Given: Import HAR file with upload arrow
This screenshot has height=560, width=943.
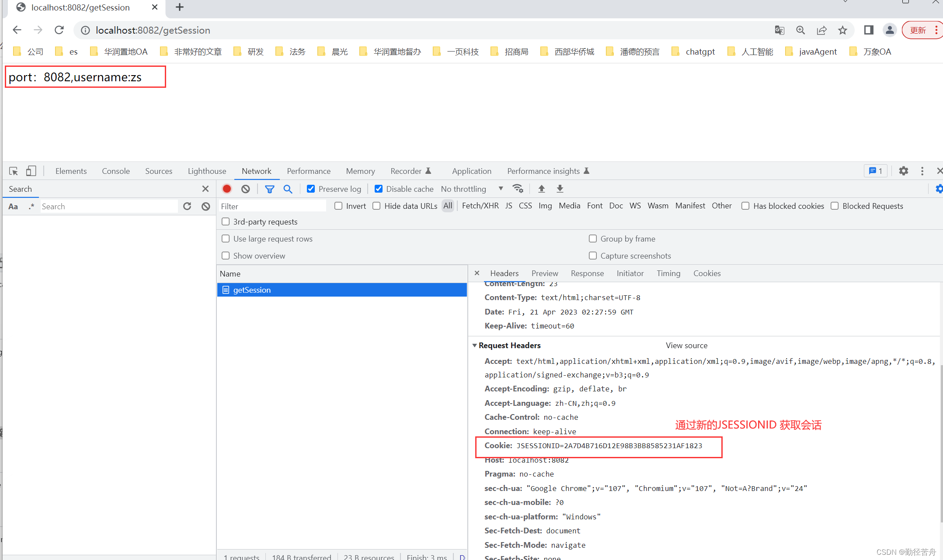Looking at the screenshot, I should pyautogui.click(x=542, y=189).
